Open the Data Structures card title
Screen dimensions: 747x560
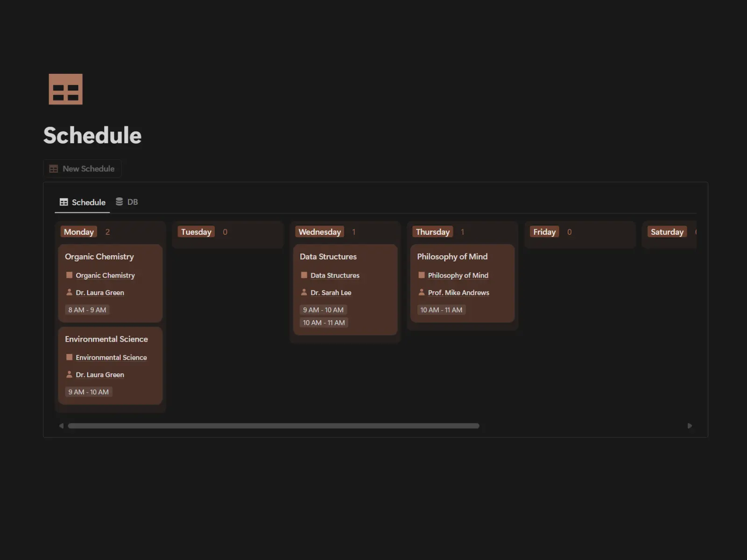(x=328, y=257)
